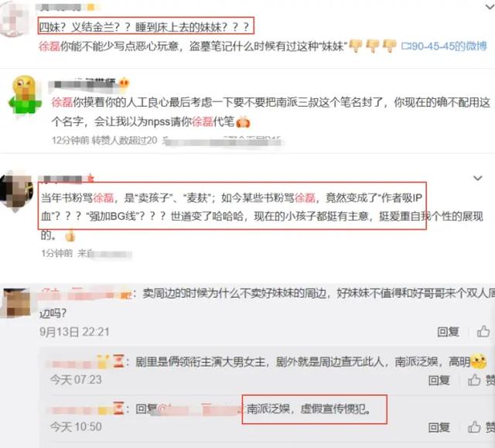Click the badge icon beside second username
Image resolution: width=495 pixels, height=448 pixels.
click(x=124, y=83)
